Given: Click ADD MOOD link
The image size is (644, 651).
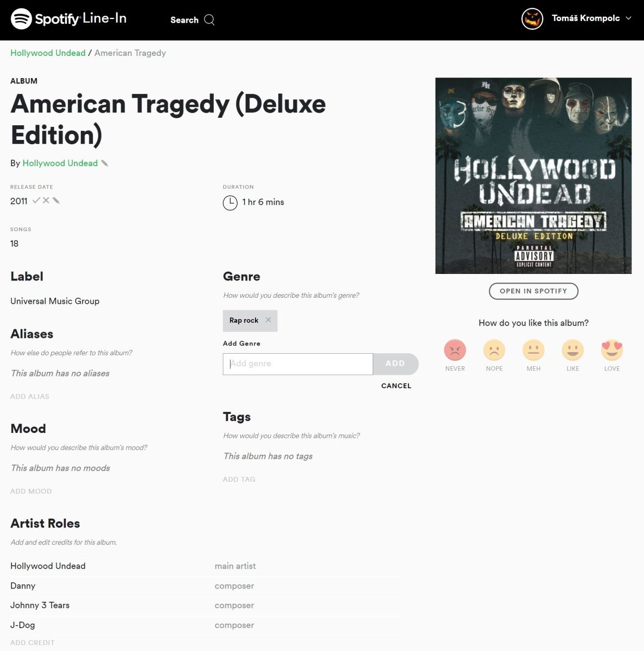Looking at the screenshot, I should (31, 491).
